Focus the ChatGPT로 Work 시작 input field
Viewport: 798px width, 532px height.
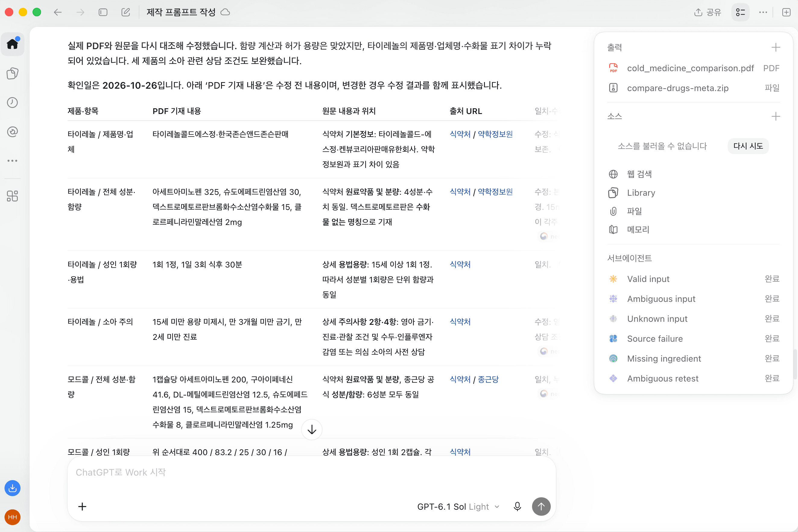point(312,472)
